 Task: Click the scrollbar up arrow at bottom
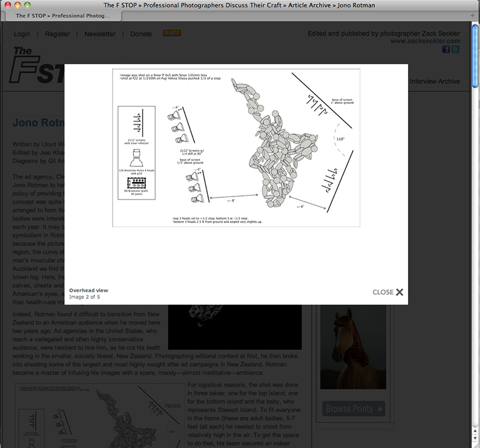(475, 431)
